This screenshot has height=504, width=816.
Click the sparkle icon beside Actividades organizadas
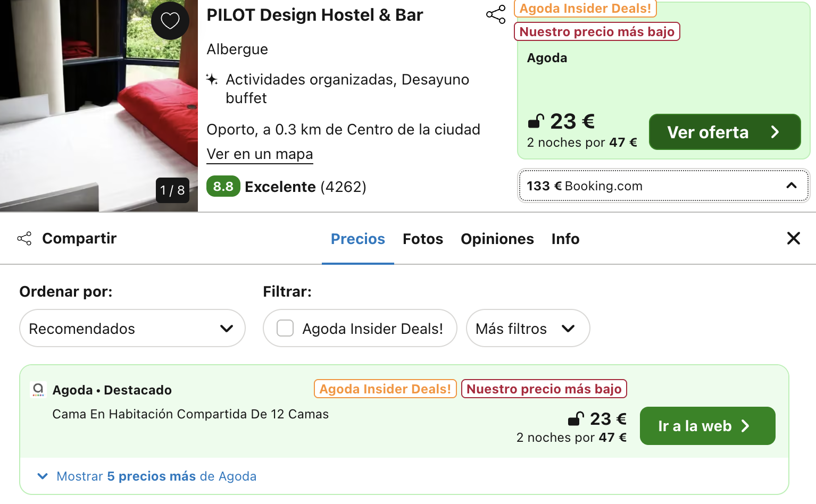pyautogui.click(x=212, y=80)
